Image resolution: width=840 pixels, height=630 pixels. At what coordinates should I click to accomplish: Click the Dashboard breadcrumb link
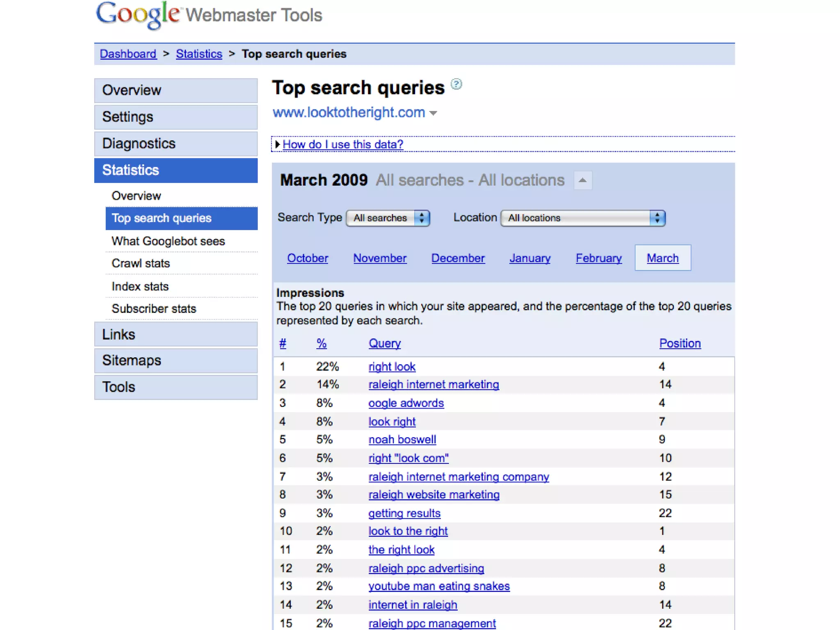tap(128, 54)
